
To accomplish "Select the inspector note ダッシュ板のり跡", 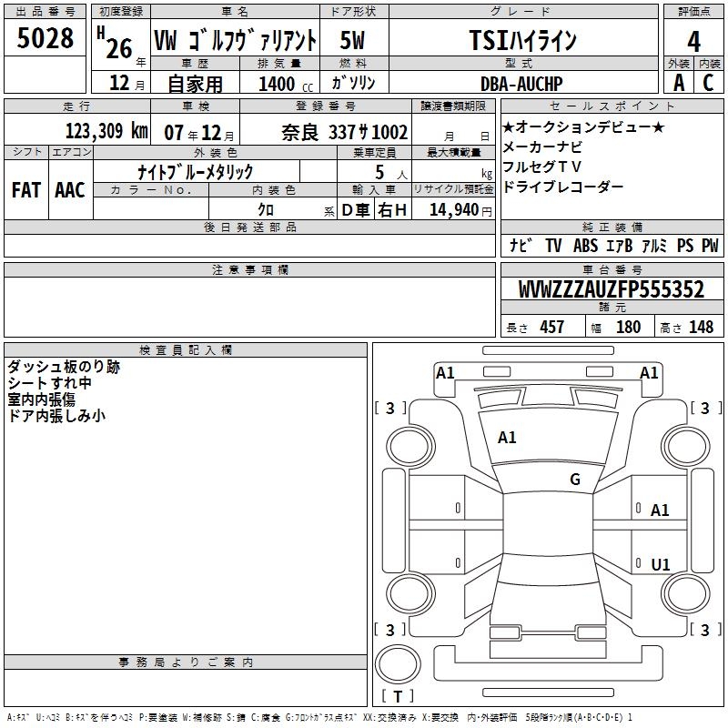I will [64, 367].
